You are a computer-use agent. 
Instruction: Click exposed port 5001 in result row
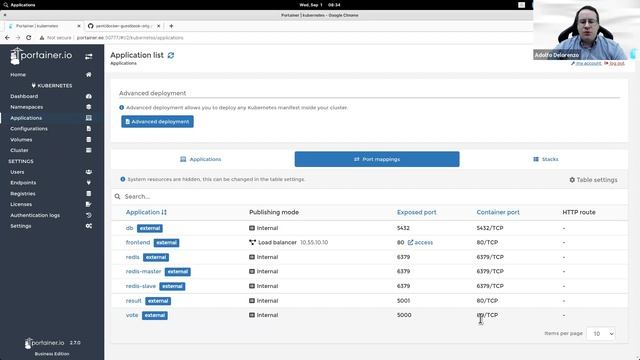click(x=403, y=301)
